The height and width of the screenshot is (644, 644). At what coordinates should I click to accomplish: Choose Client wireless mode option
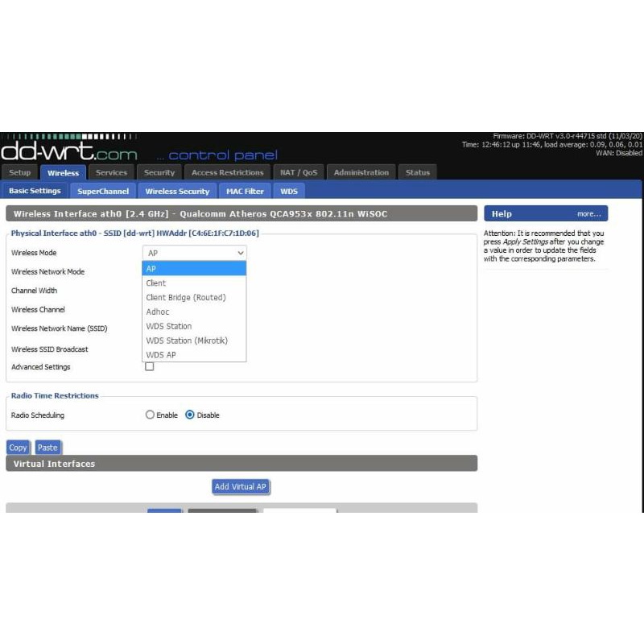click(194, 283)
